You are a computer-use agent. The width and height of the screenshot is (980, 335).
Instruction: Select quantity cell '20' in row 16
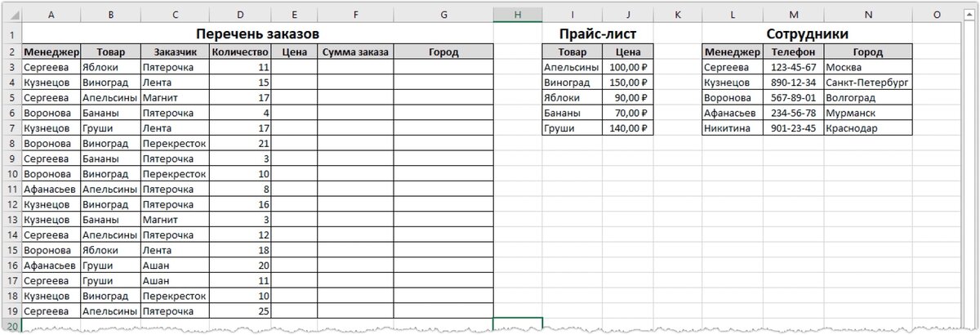(x=240, y=266)
